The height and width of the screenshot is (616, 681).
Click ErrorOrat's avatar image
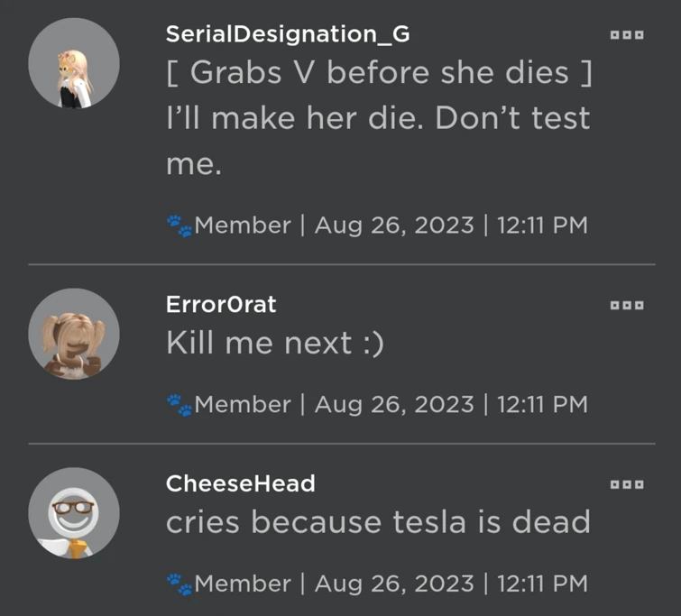coord(74,333)
